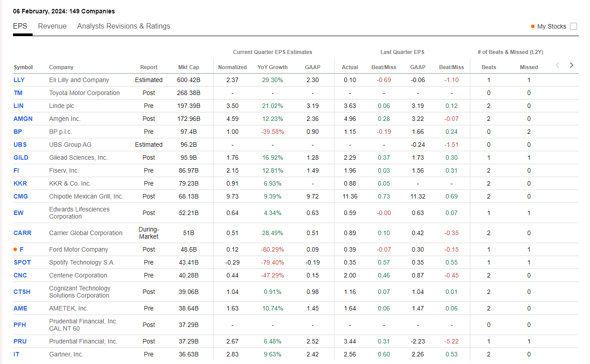590x364 pixels.
Task: Click the Current Quarter EPS Estimates heading
Action: pos(272,52)
